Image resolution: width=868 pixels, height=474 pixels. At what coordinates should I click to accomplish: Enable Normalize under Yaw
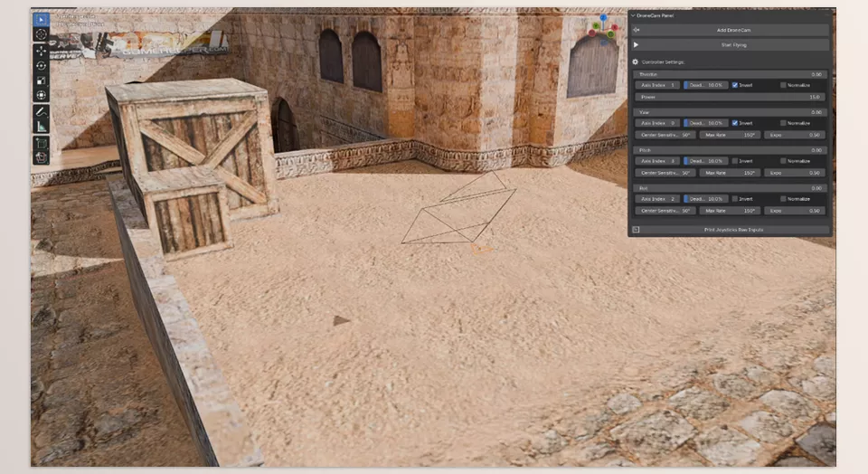click(x=783, y=123)
